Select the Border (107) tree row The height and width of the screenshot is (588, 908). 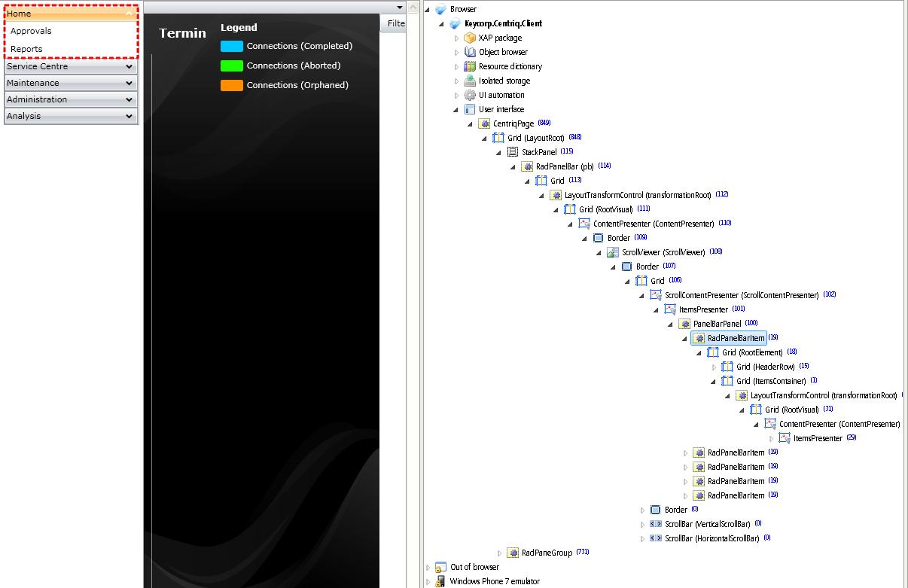click(x=647, y=267)
